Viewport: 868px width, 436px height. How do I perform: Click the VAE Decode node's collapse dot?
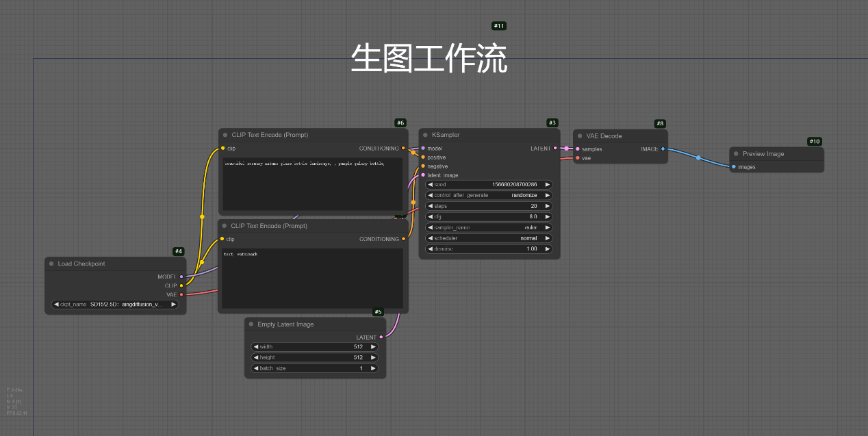point(580,136)
